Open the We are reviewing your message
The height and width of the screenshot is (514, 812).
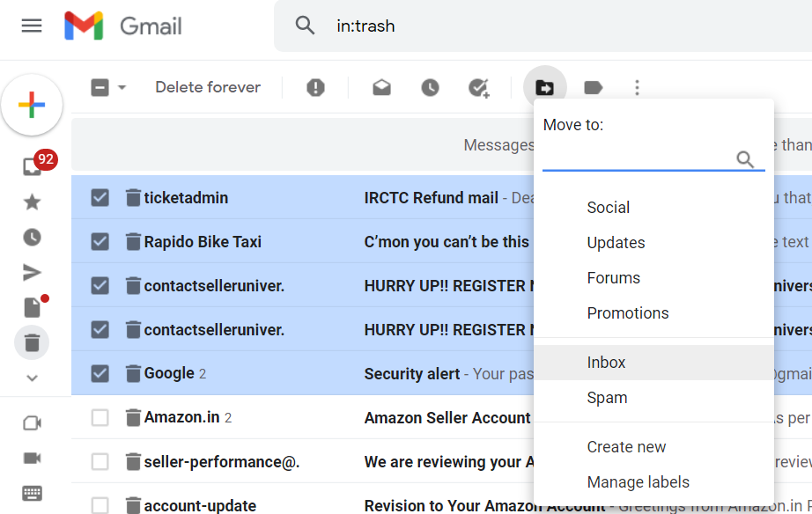[x=449, y=462]
